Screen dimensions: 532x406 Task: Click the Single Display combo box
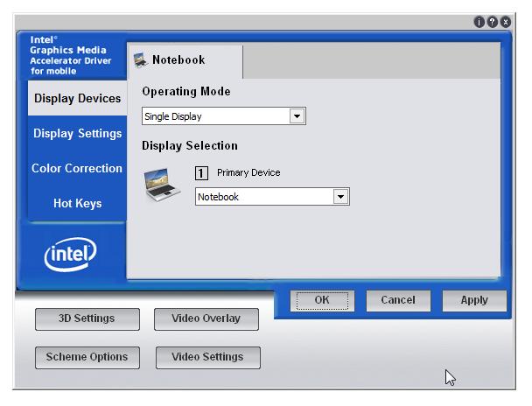click(x=224, y=116)
